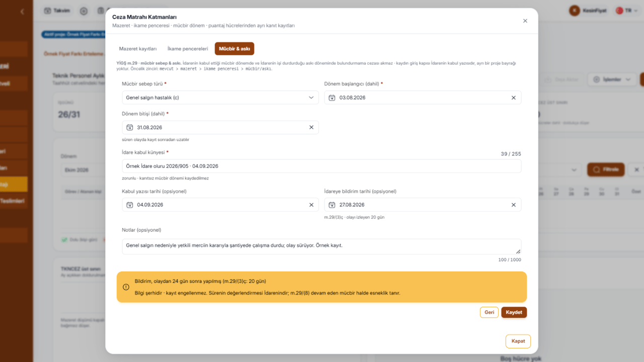Click into the Notlar text area

pos(321,246)
